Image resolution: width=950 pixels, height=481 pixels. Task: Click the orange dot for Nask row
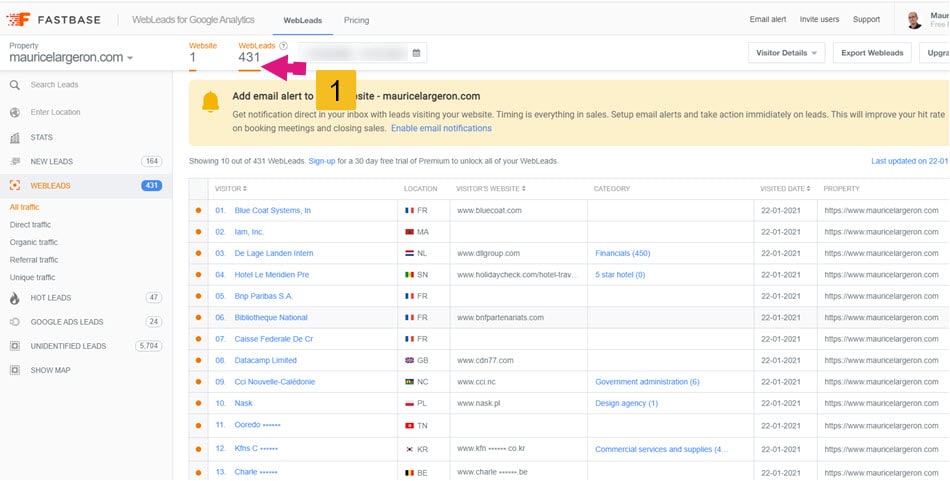coord(198,403)
